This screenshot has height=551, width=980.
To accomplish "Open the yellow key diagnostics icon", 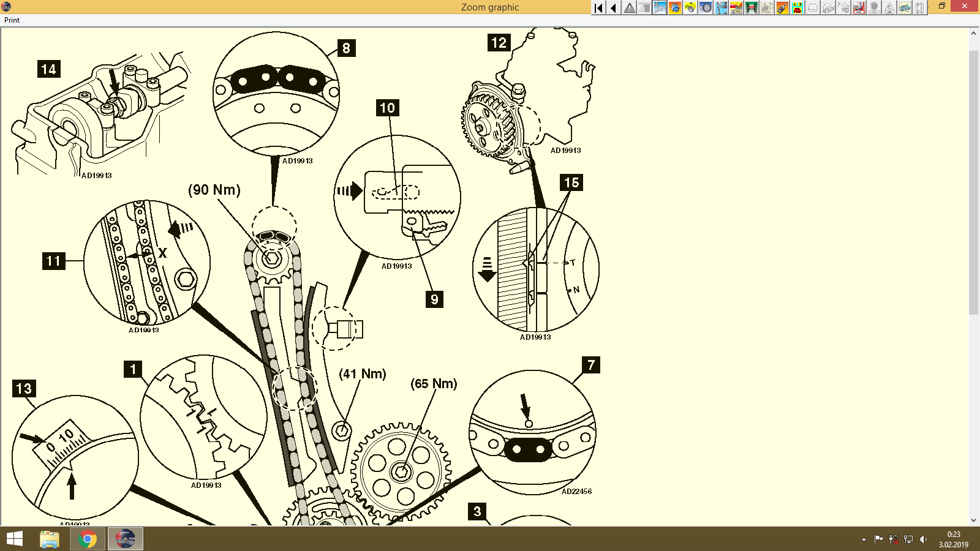I will [690, 8].
